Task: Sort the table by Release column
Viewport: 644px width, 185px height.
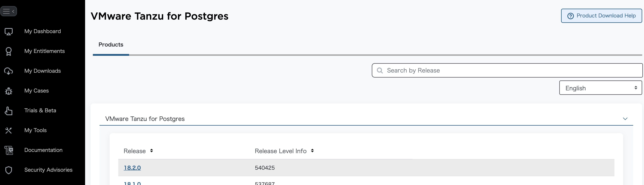Action: point(151,151)
